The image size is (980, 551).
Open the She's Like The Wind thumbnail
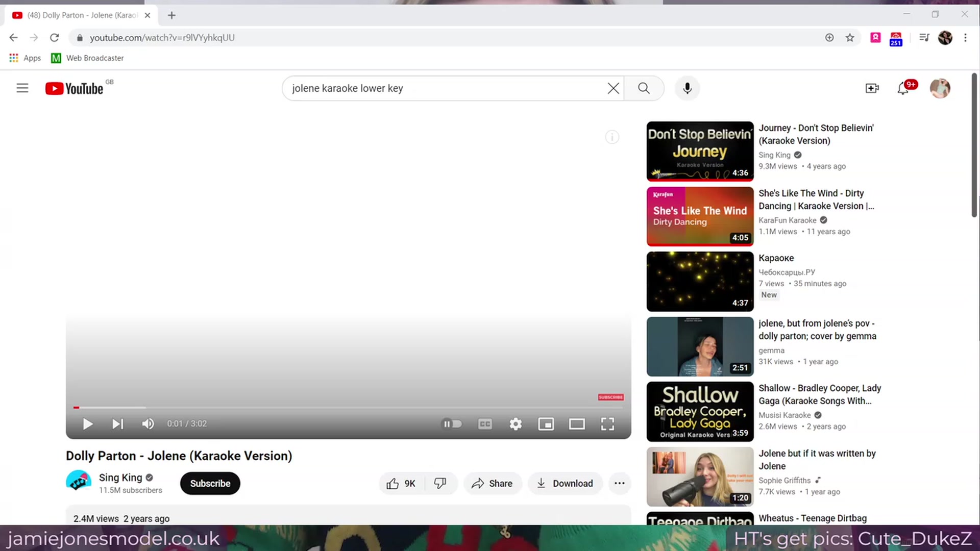(700, 216)
